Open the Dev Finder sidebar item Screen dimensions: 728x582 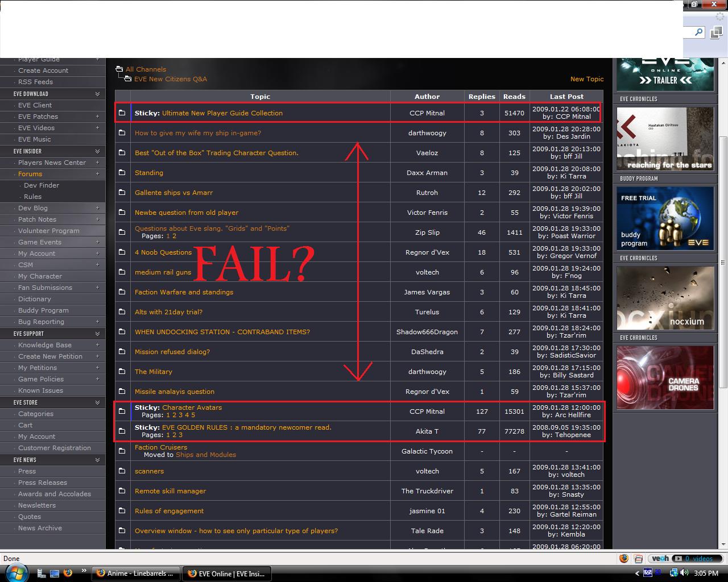pos(42,185)
